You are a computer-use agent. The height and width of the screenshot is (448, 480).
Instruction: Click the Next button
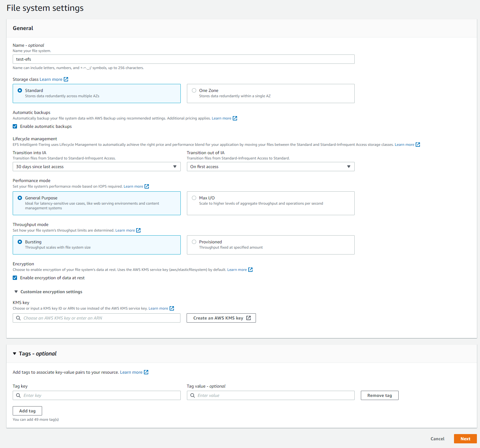[465, 439]
